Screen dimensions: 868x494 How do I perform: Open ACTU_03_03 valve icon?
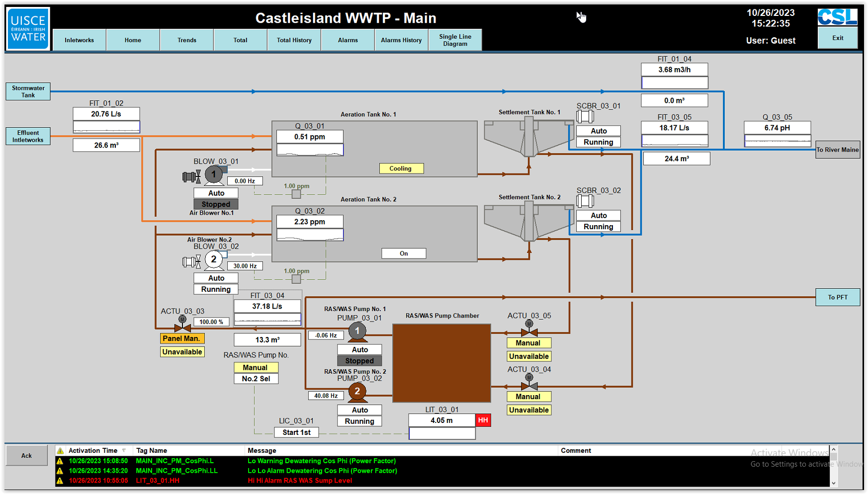(x=182, y=325)
